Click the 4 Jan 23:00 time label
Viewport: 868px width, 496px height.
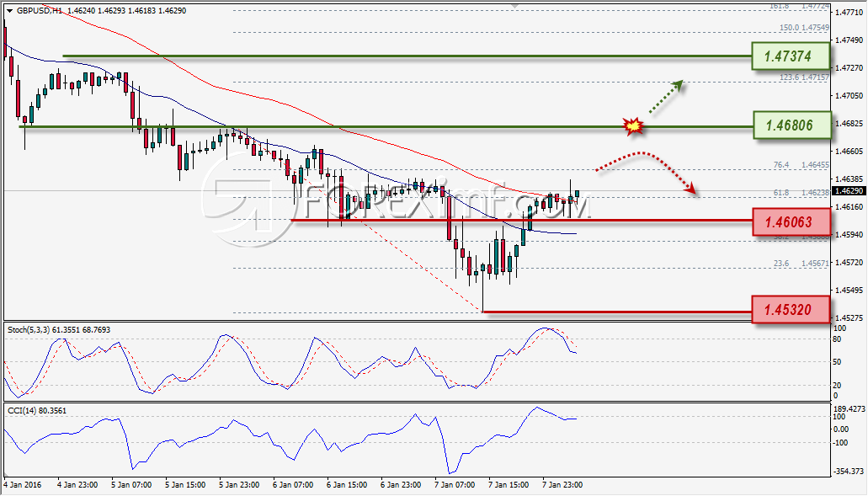[77, 485]
